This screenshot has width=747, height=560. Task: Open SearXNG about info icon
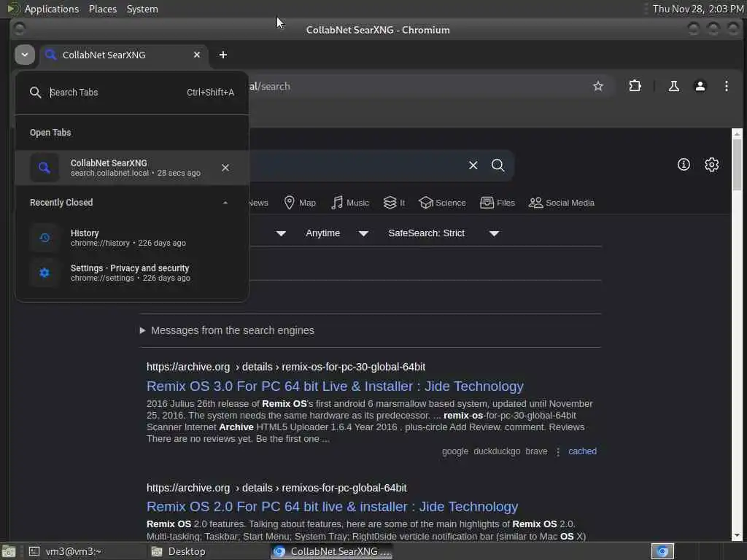coord(684,165)
